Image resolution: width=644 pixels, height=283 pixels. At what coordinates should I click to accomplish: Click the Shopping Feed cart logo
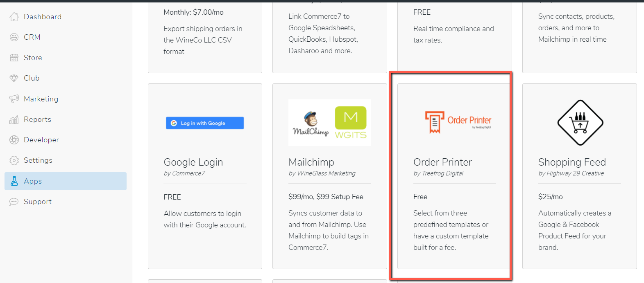(580, 123)
